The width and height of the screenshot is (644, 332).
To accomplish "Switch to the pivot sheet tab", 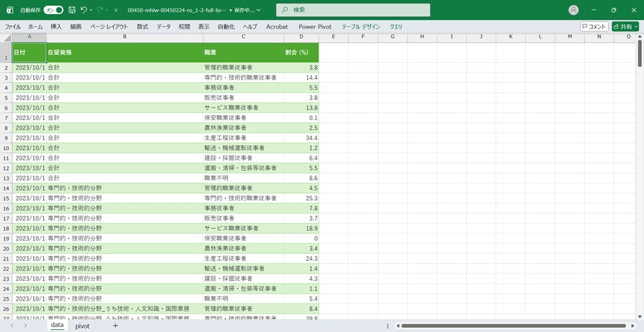I will 82,326.
